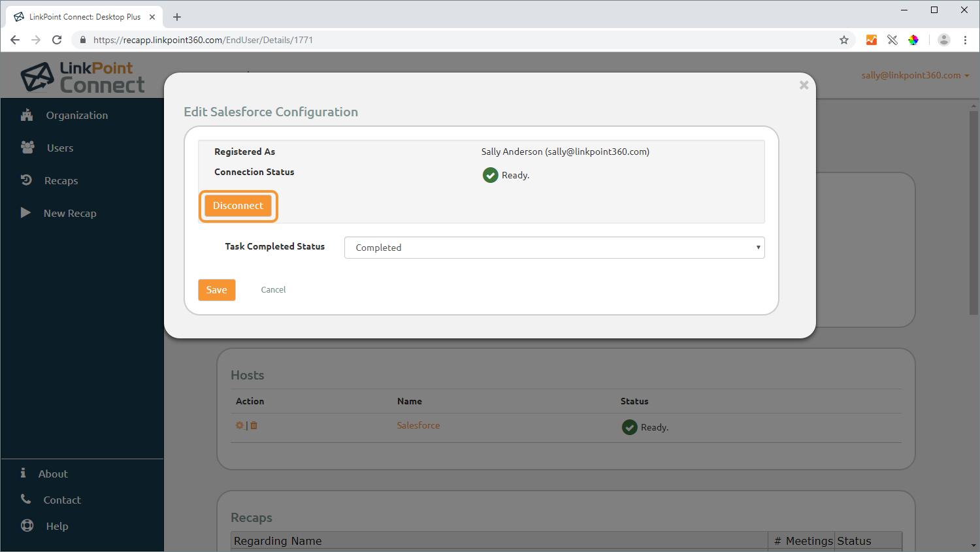Image resolution: width=980 pixels, height=552 pixels.
Task: Click the address bar URL
Action: pyautogui.click(x=203, y=40)
